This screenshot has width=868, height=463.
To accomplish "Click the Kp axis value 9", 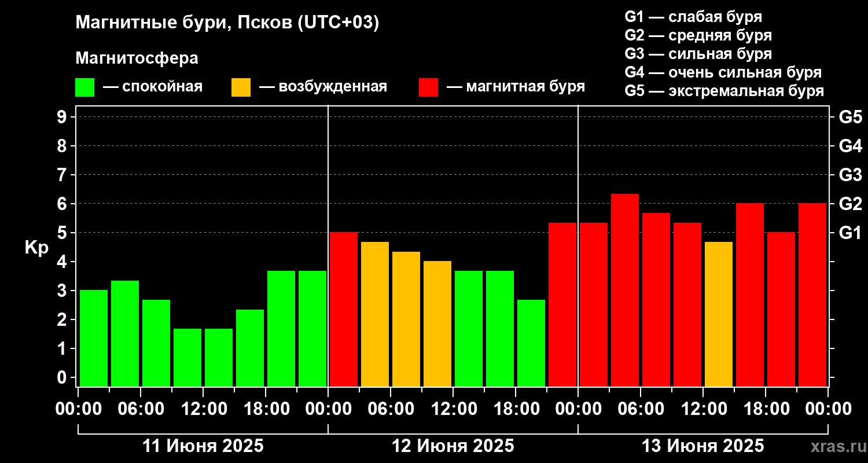I will coord(62,117).
